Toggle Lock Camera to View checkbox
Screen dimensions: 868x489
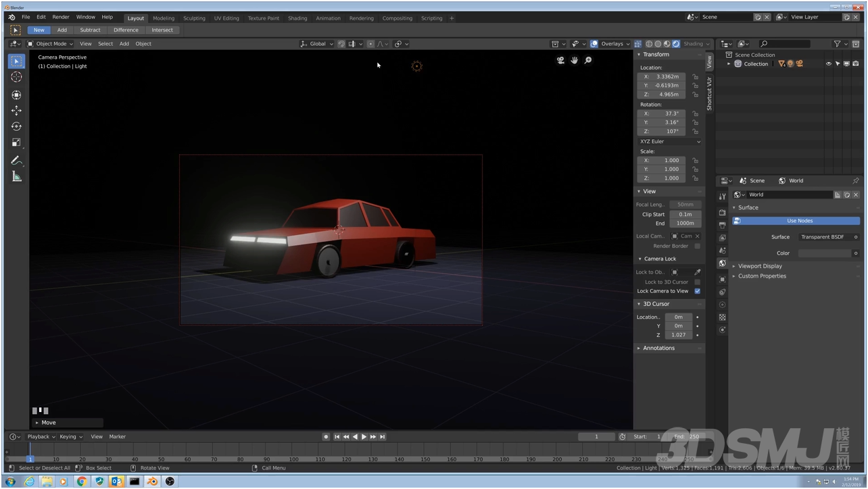point(697,291)
